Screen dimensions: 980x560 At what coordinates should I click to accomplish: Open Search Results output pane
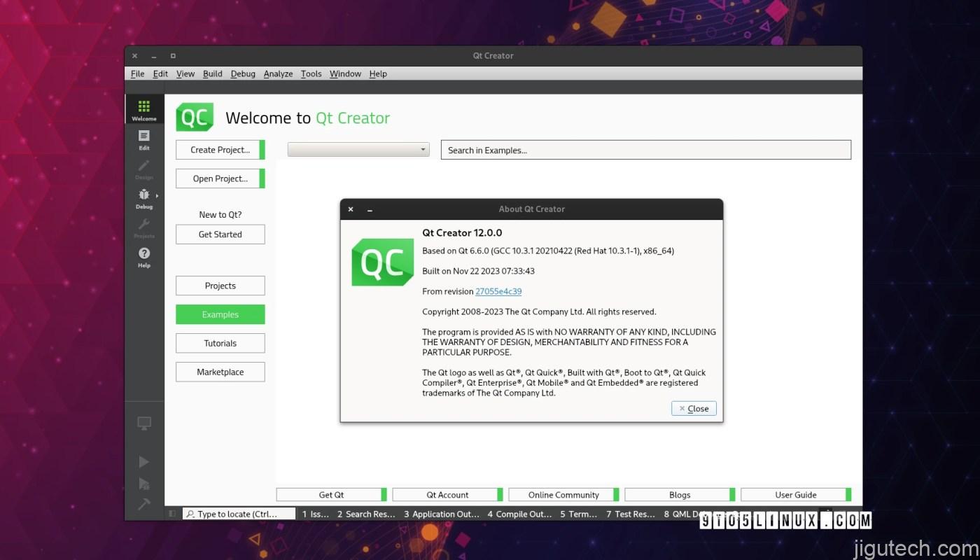366,514
